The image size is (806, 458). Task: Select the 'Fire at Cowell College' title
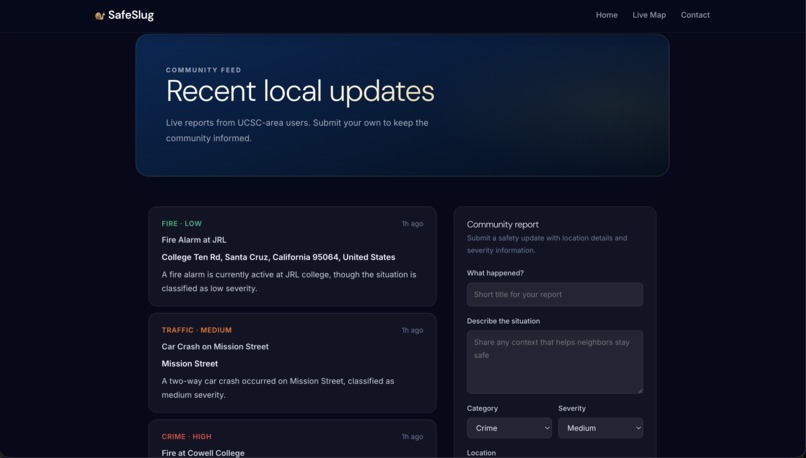pos(203,453)
